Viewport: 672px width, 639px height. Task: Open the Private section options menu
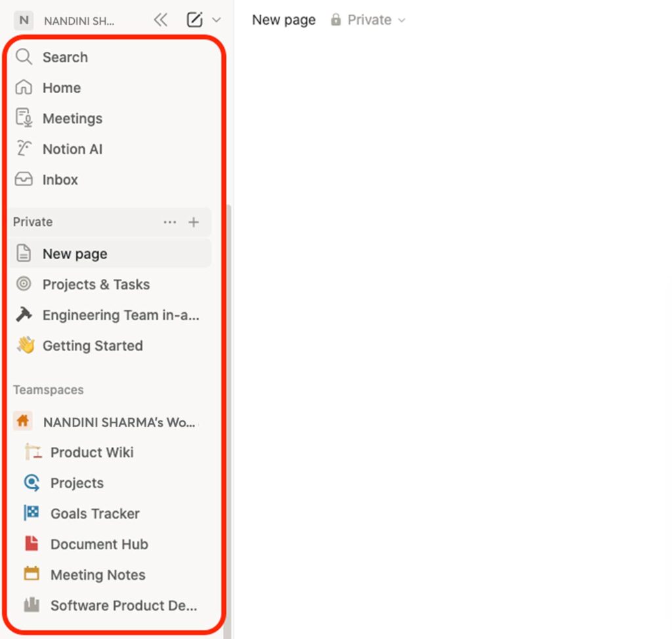tap(170, 222)
